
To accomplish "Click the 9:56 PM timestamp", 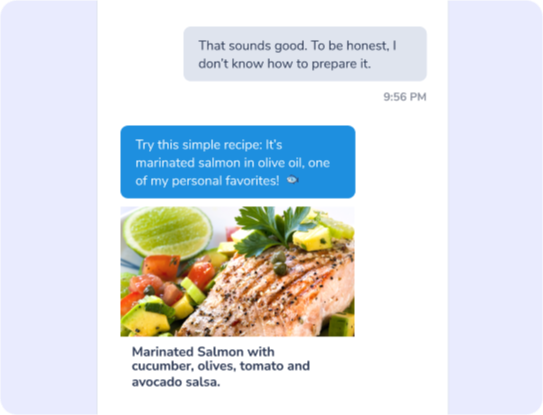I will (x=405, y=97).
